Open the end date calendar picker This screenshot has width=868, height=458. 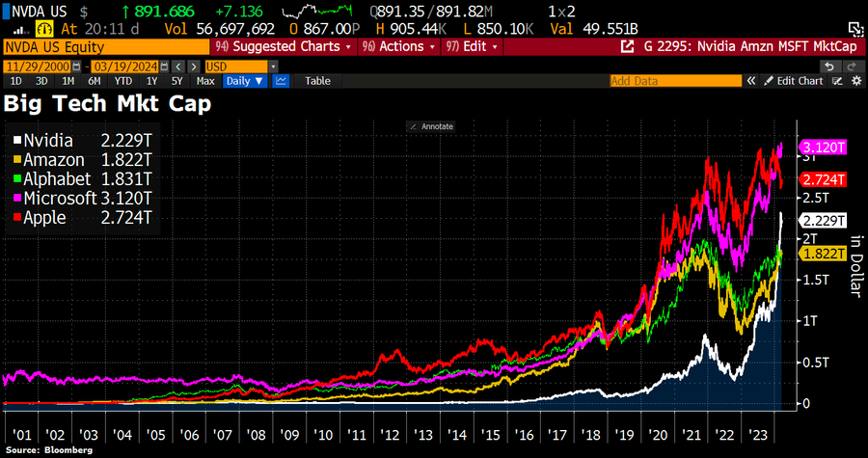[x=164, y=67]
